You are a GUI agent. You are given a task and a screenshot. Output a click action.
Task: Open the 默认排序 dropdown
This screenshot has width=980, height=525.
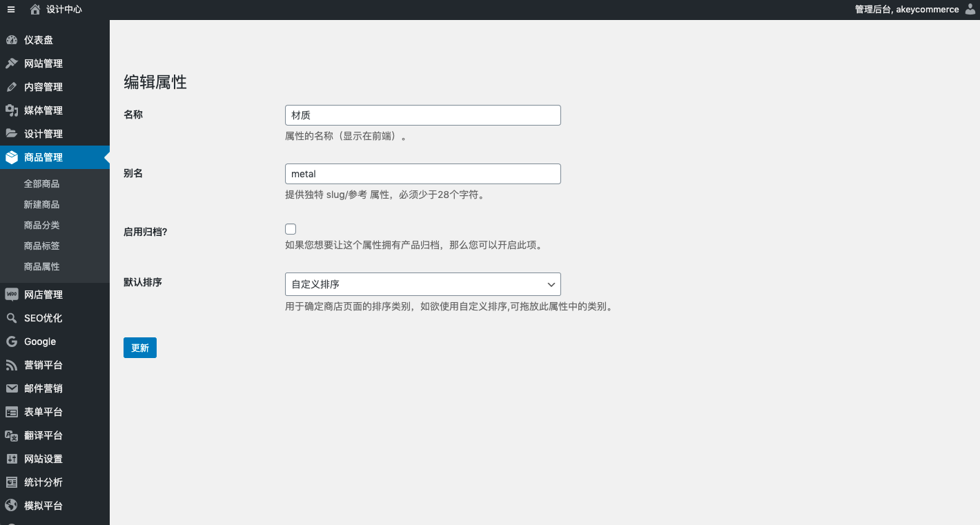pyautogui.click(x=422, y=284)
